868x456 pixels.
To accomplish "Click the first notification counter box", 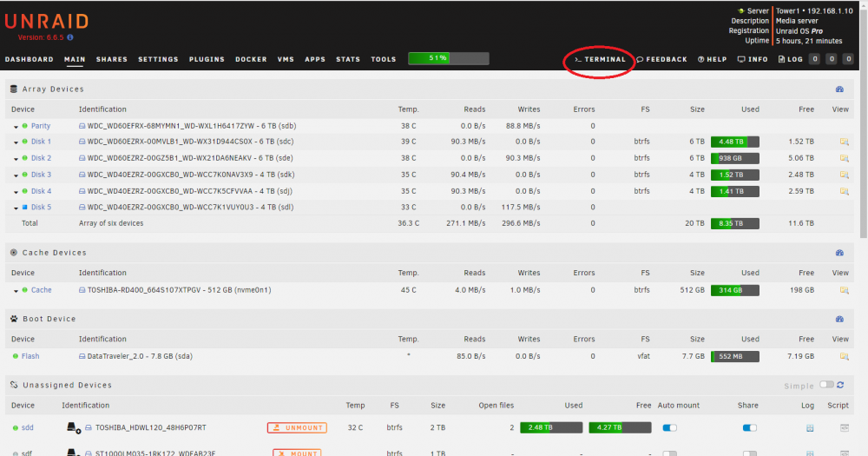I will pos(814,59).
